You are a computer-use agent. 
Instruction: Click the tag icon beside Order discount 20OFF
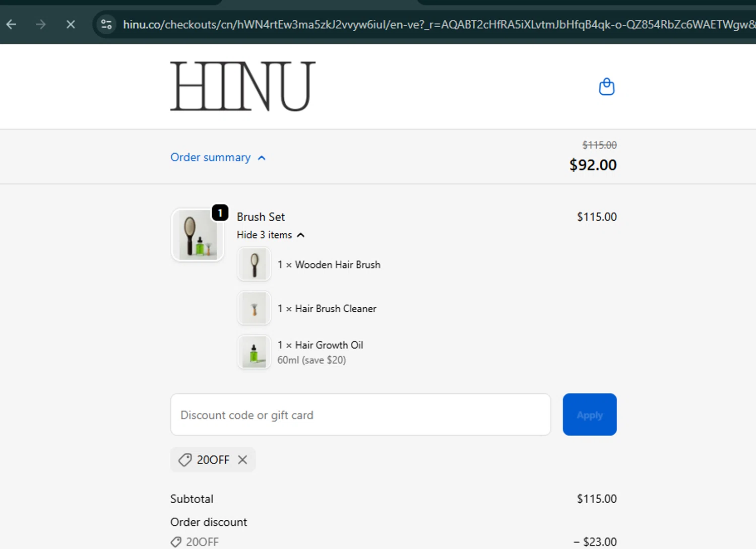click(x=176, y=542)
